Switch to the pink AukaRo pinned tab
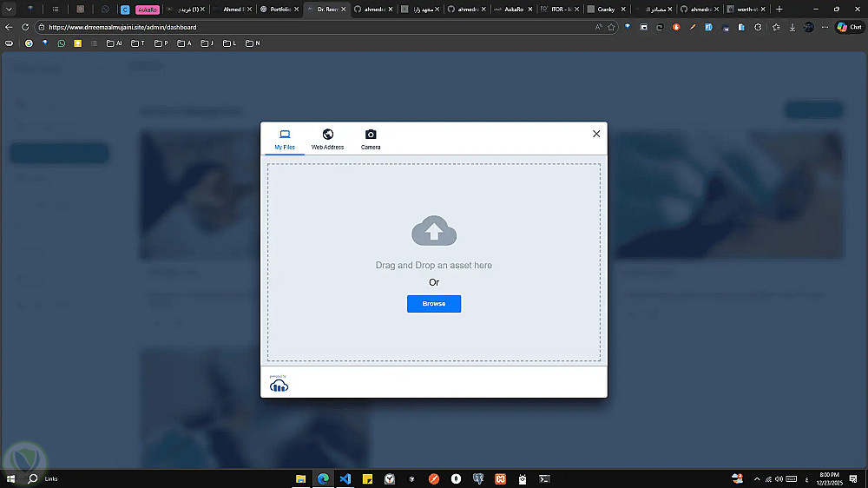 148,10
